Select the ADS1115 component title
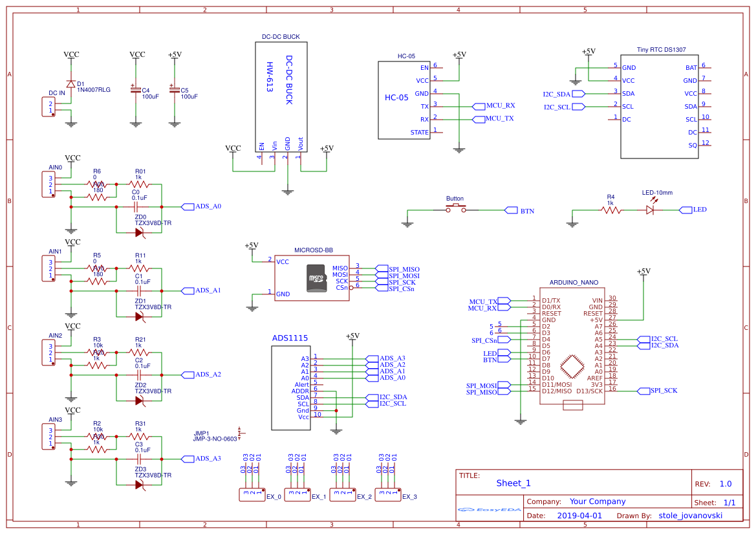756x535 pixels. click(290, 338)
